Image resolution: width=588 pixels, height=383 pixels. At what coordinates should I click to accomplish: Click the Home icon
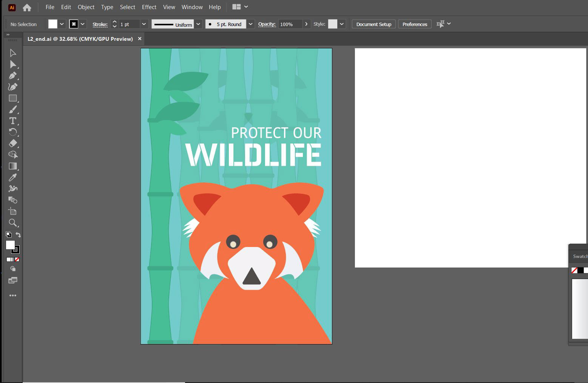(x=27, y=7)
